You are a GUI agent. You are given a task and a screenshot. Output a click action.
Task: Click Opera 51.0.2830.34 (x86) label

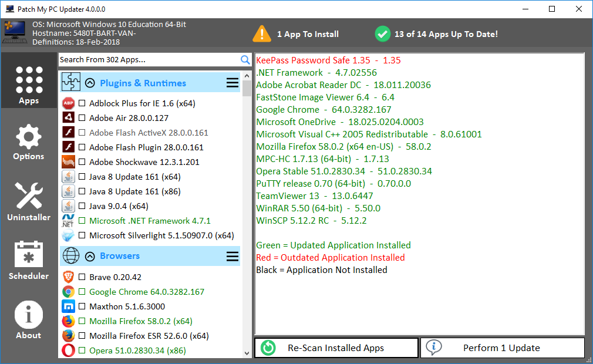click(137, 350)
